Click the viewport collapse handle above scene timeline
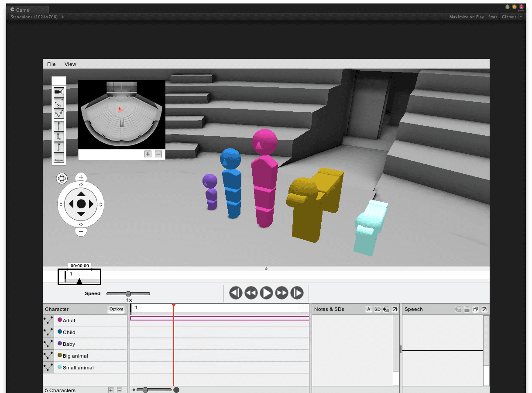 [266, 269]
